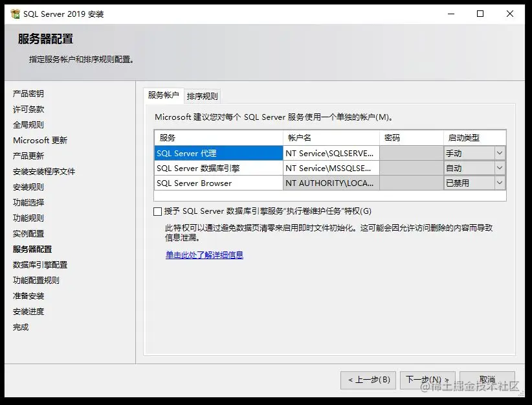The image size is (532, 405).
Task: Cancel setup with the 取消 button
Action: 487,380
